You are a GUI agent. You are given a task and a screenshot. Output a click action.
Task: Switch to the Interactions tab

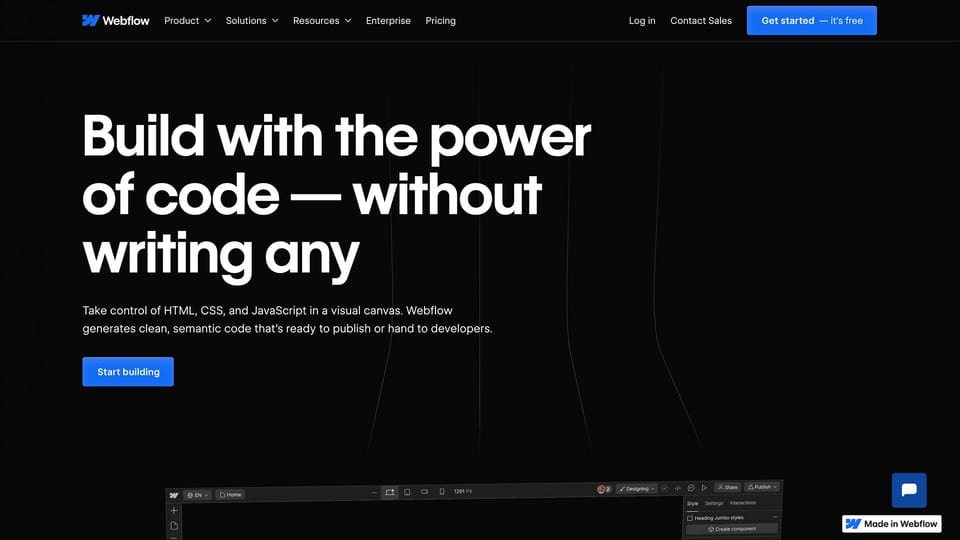tap(743, 503)
